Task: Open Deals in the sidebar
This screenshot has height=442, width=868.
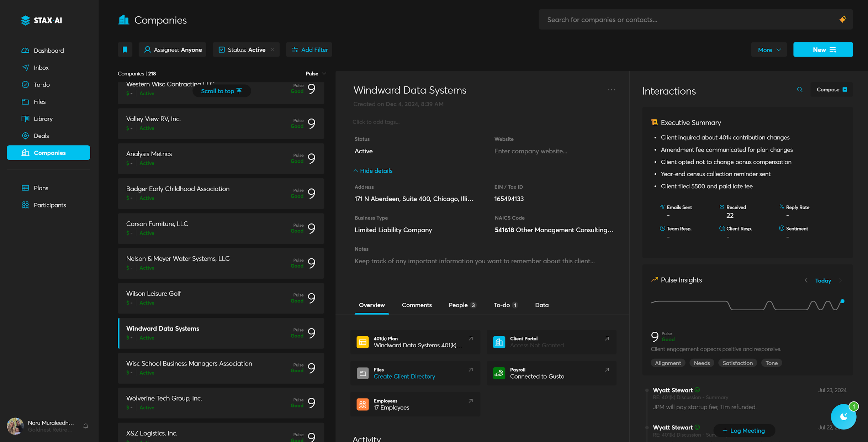Action: 41,136
